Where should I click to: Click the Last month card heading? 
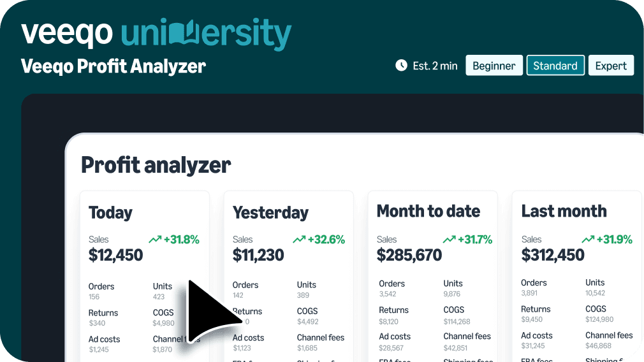click(564, 211)
